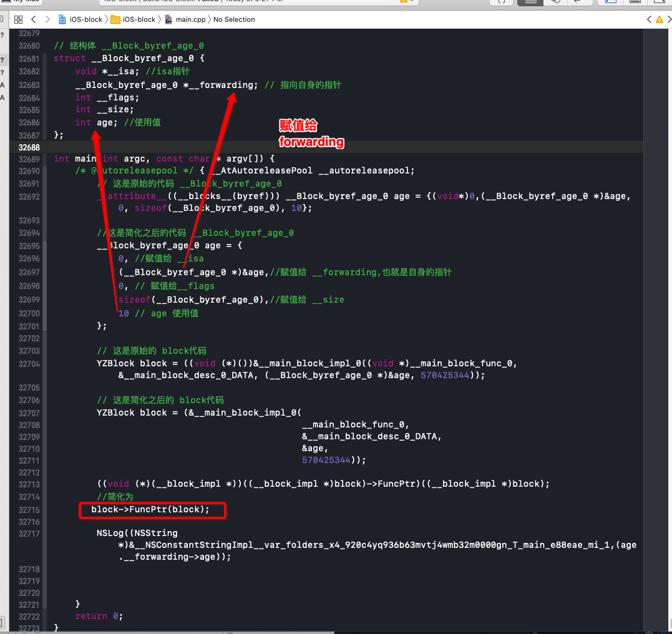Open the iOS-block folder breadcrumb group
The image size is (672, 634).
point(134,19)
